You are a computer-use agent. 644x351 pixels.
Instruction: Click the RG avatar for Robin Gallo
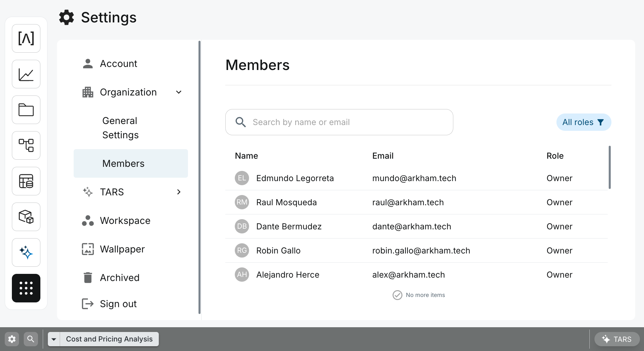point(242,250)
